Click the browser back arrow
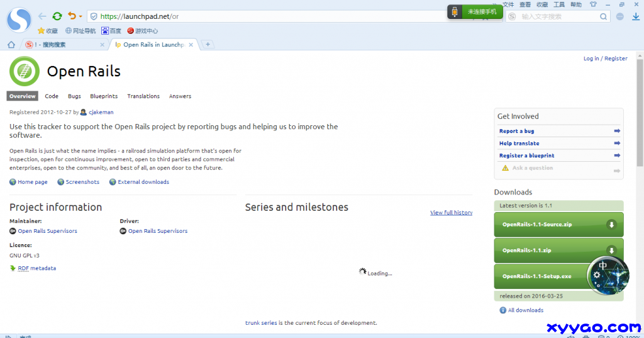This screenshot has height=338, width=644. tap(42, 16)
